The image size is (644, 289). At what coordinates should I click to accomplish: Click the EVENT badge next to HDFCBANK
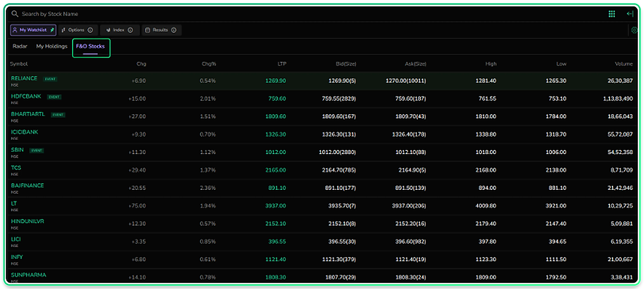pyautogui.click(x=54, y=97)
